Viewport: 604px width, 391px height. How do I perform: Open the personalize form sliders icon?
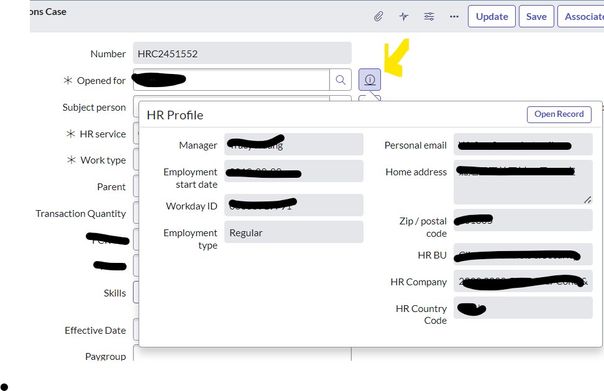tap(429, 17)
